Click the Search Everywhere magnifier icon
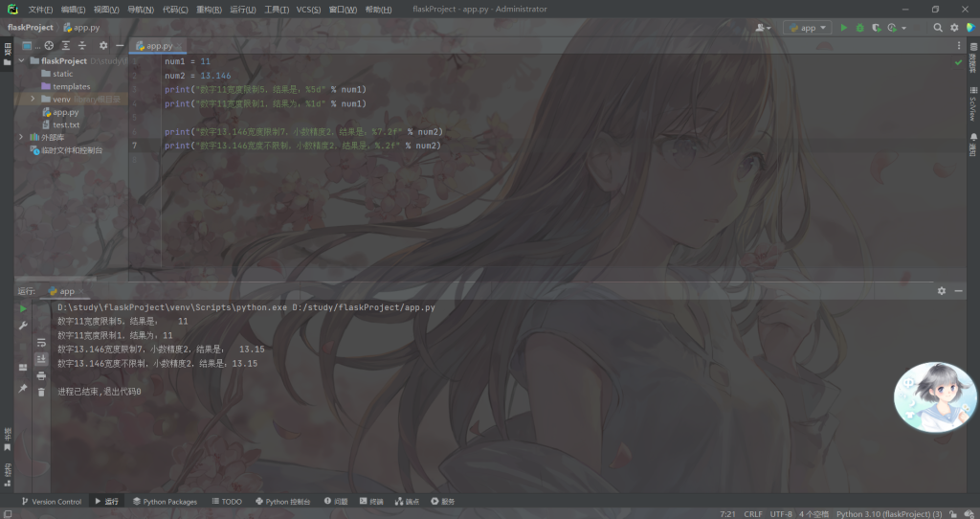 pos(938,28)
